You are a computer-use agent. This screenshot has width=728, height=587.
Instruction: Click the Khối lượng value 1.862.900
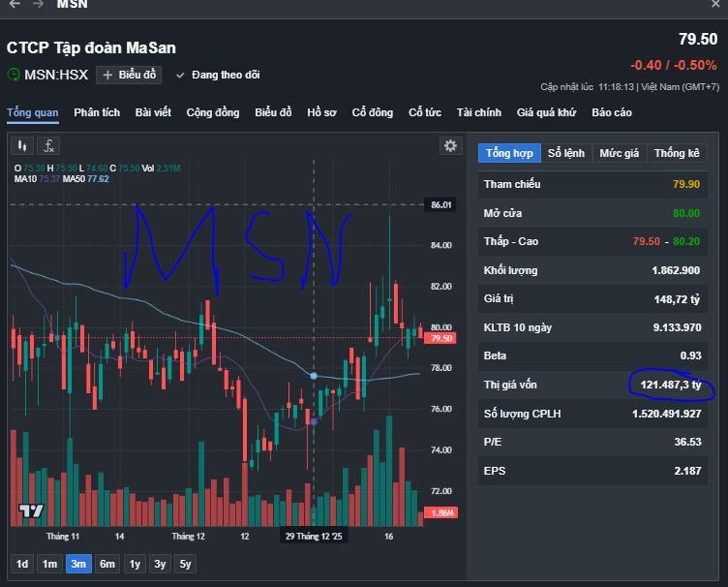676,270
